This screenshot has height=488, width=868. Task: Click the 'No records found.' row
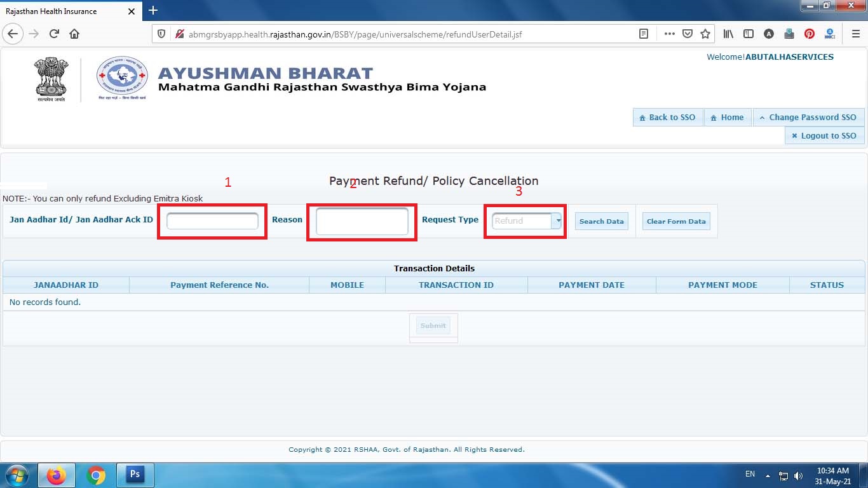tap(434, 302)
